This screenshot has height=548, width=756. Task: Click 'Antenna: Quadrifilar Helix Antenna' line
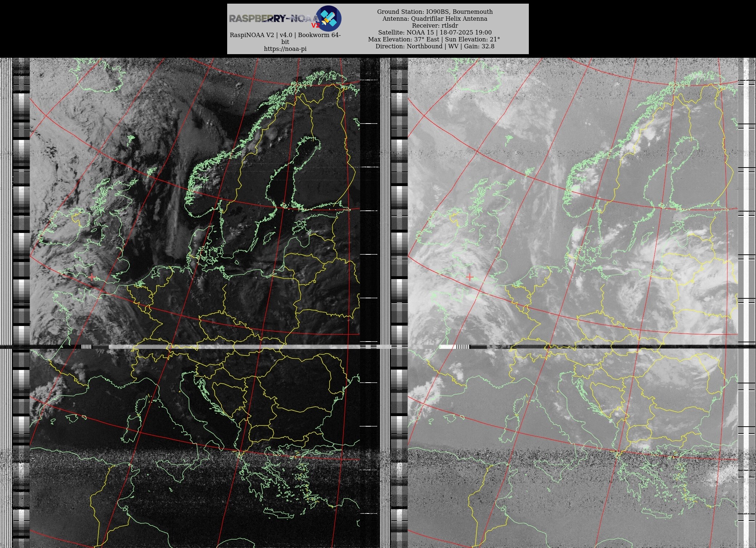pyautogui.click(x=435, y=19)
